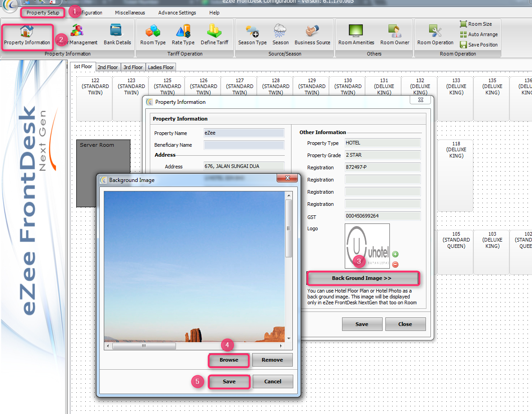Click Property Grade field
Viewport: 532px width, 414px height.
coord(383,155)
